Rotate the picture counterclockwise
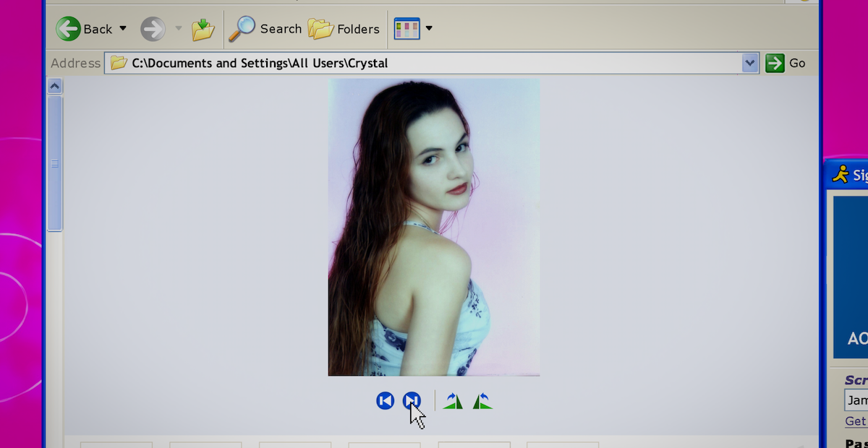The height and width of the screenshot is (448, 868). point(482,401)
